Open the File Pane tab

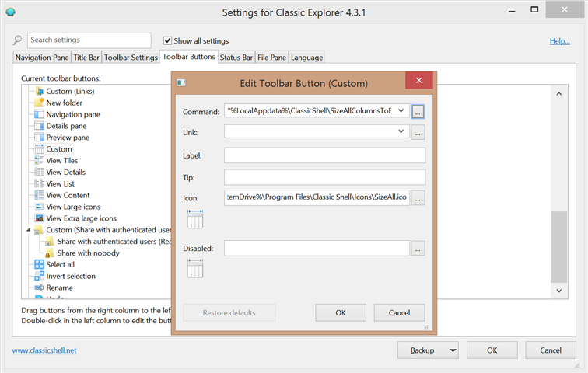click(x=272, y=58)
